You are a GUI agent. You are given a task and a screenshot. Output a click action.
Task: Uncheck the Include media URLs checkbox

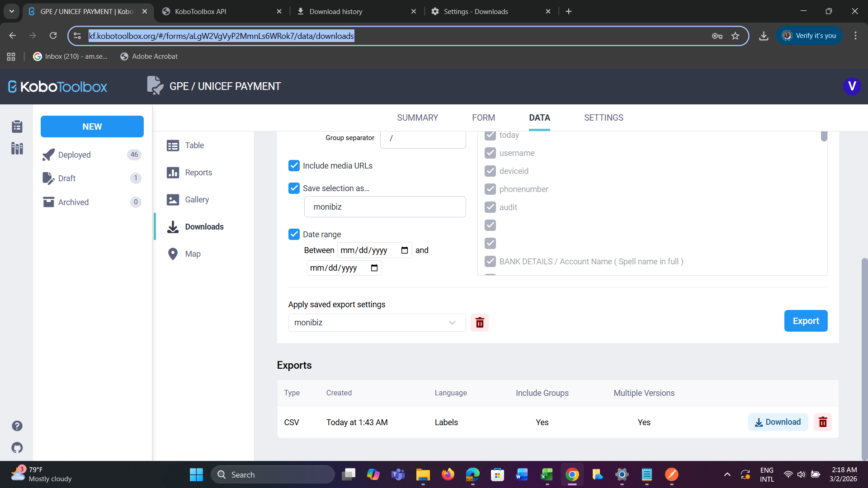pos(294,166)
